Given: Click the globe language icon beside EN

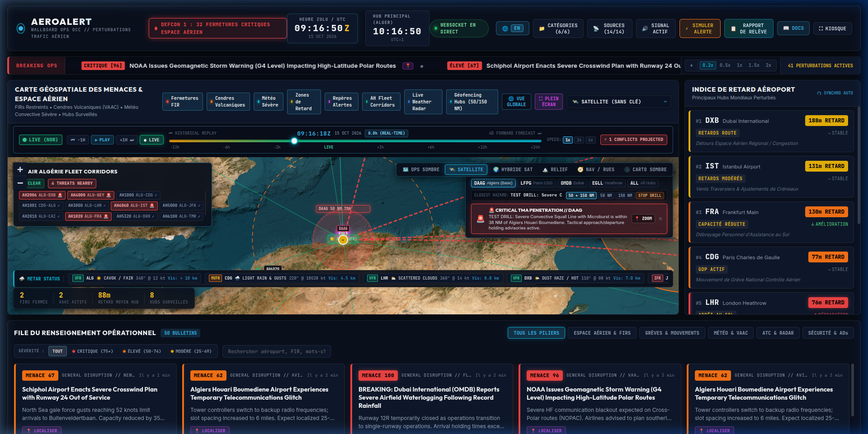Looking at the screenshot, I should pos(505,28).
